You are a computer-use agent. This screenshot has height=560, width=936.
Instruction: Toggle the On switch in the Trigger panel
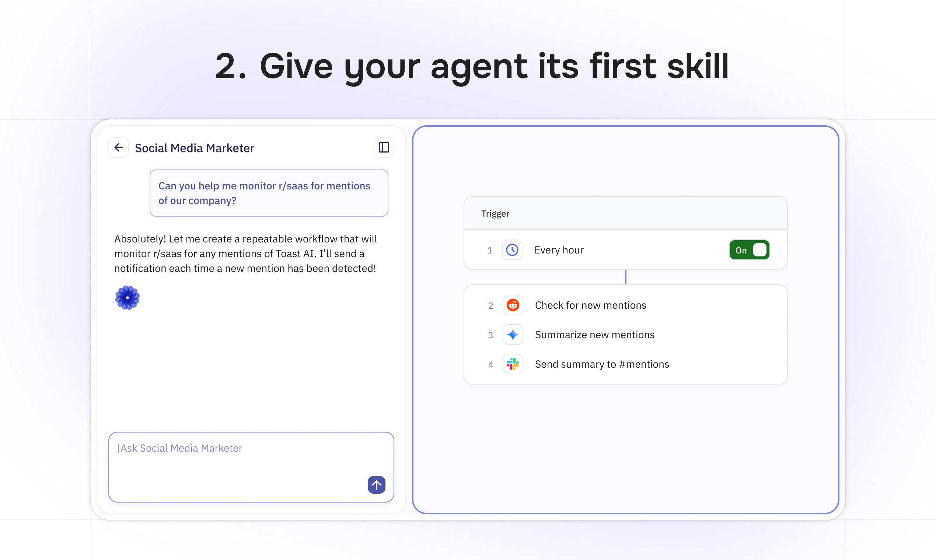click(749, 249)
